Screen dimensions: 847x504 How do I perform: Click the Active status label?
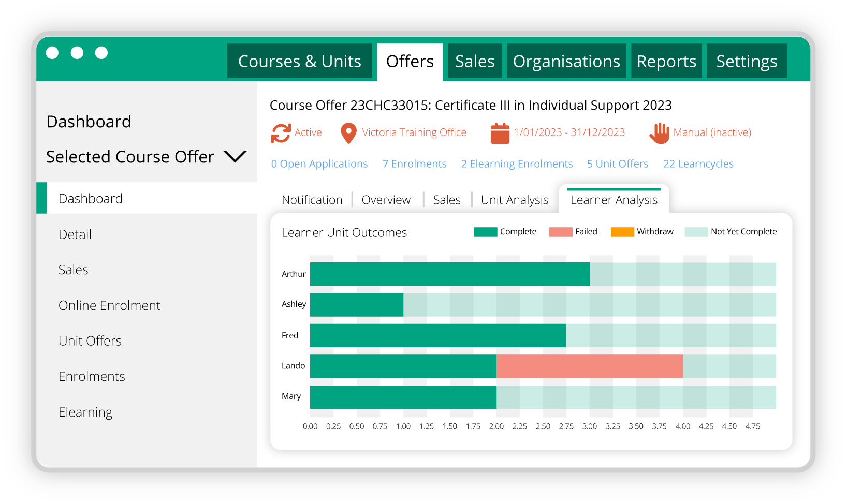tap(308, 132)
